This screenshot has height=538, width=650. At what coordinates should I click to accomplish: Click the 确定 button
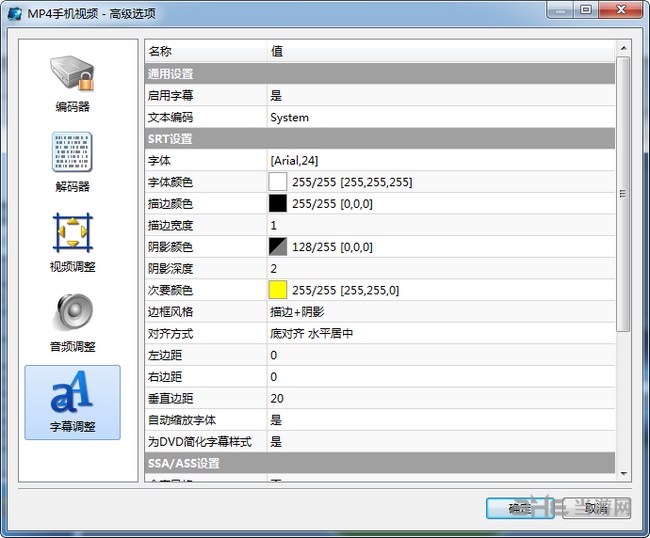pyautogui.click(x=520, y=508)
